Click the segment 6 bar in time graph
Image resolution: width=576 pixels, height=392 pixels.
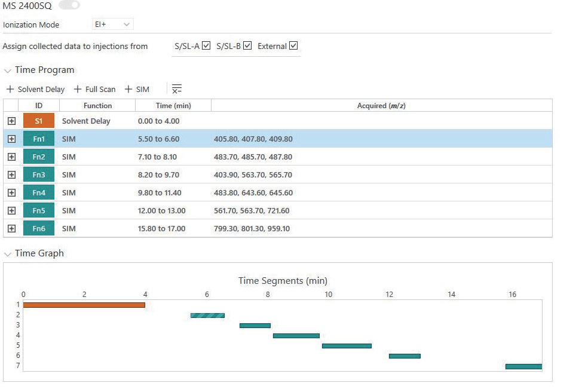tap(405, 356)
